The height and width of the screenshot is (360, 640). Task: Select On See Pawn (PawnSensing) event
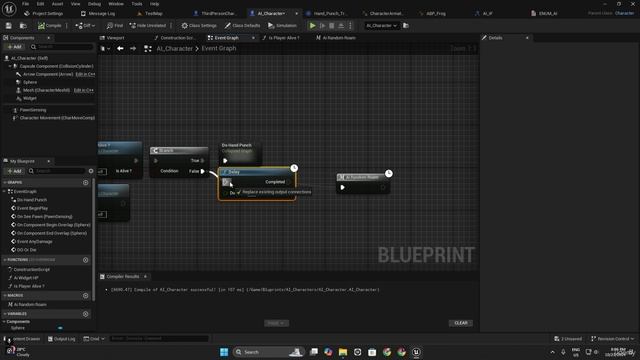pos(44,217)
